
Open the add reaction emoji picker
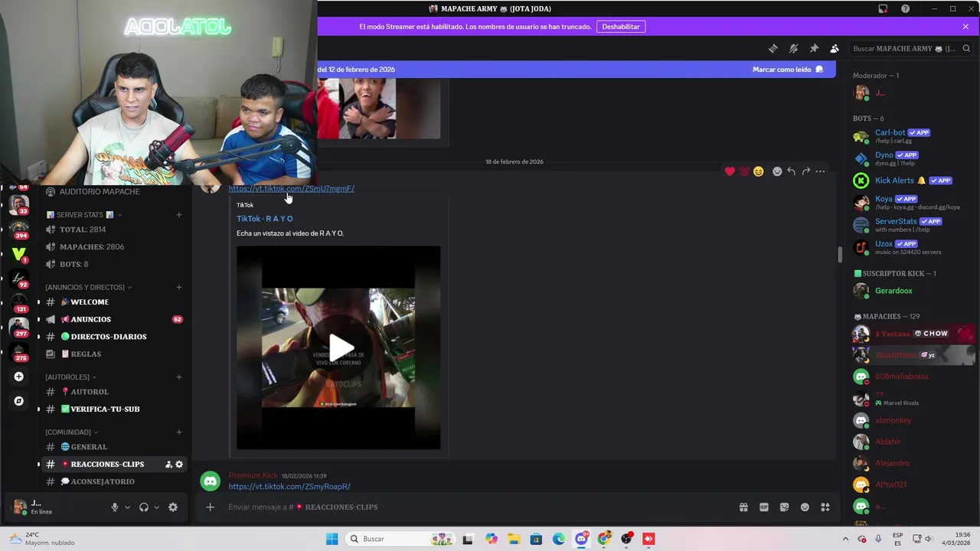click(x=777, y=171)
